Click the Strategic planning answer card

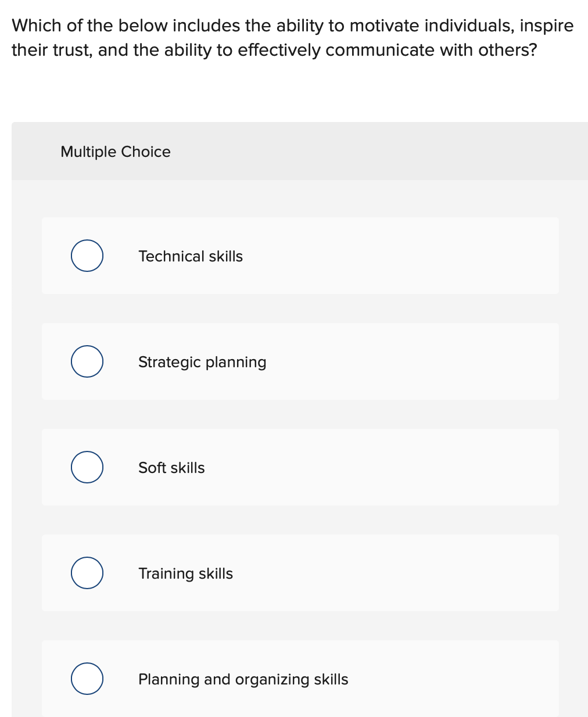(x=300, y=361)
